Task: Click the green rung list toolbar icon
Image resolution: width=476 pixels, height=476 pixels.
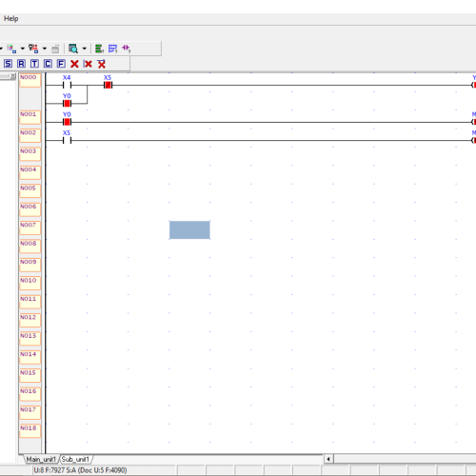Action: [x=99, y=49]
